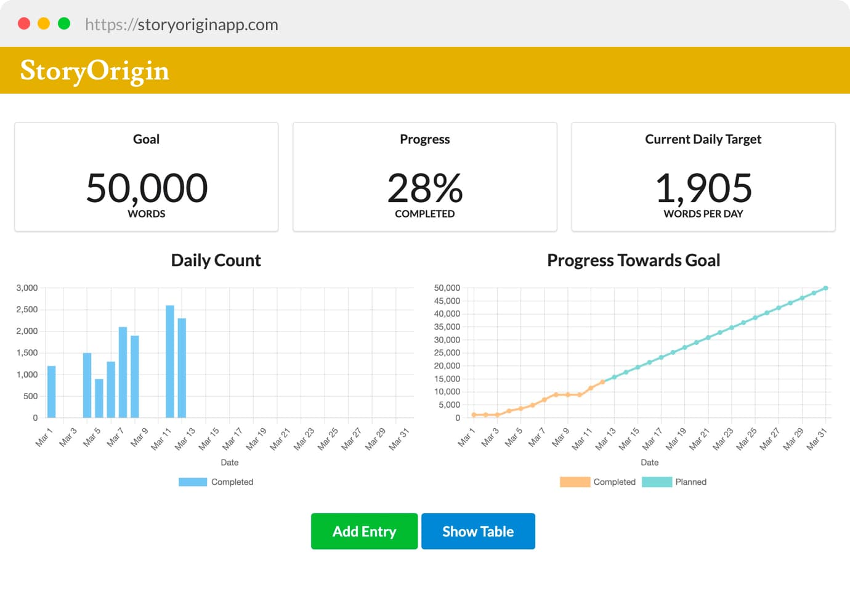Click the red close window dot
This screenshot has width=850, height=616.
pyautogui.click(x=24, y=23)
